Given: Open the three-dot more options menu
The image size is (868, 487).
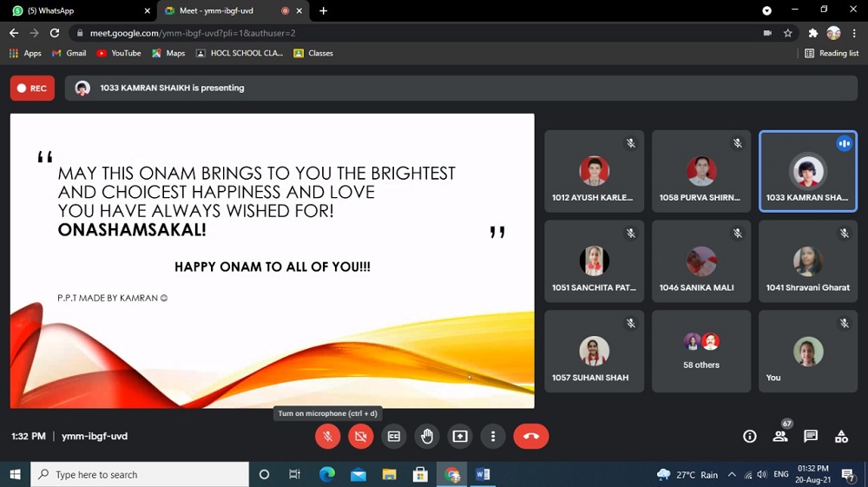Looking at the screenshot, I should (x=493, y=436).
